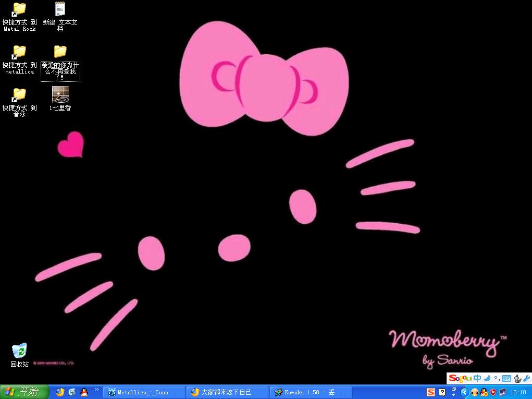Click the 13:10 system clock
Screen dimensions: 532x399
tap(518, 393)
